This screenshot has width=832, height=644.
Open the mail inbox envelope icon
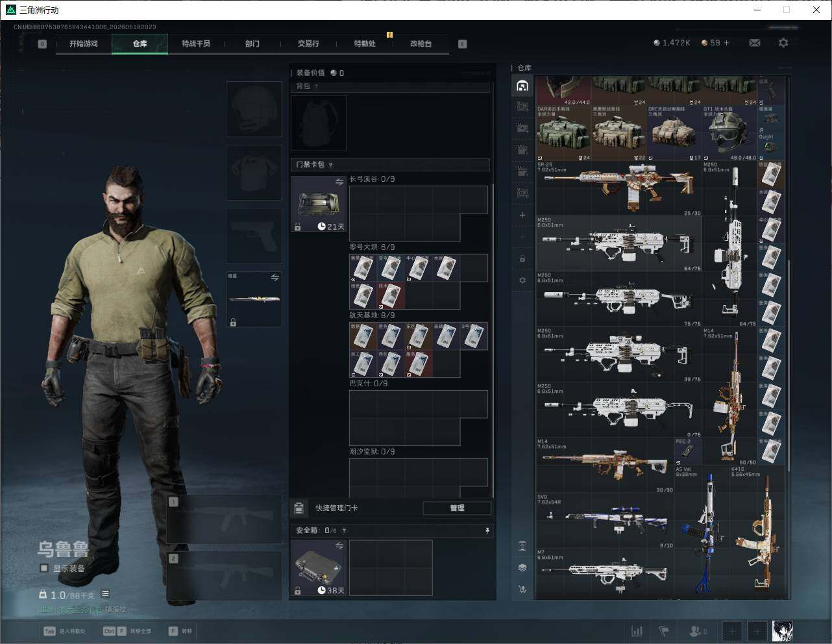pyautogui.click(x=755, y=43)
